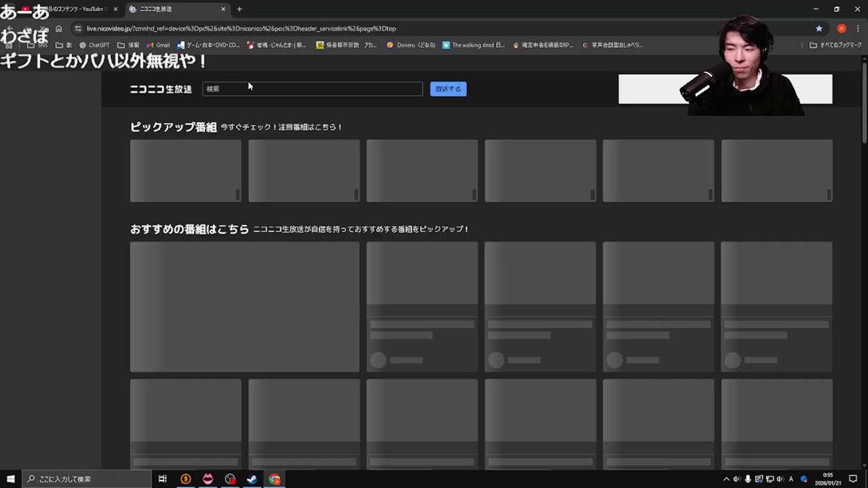
Task: Open the orange circle taskbar app
Action: tap(185, 479)
